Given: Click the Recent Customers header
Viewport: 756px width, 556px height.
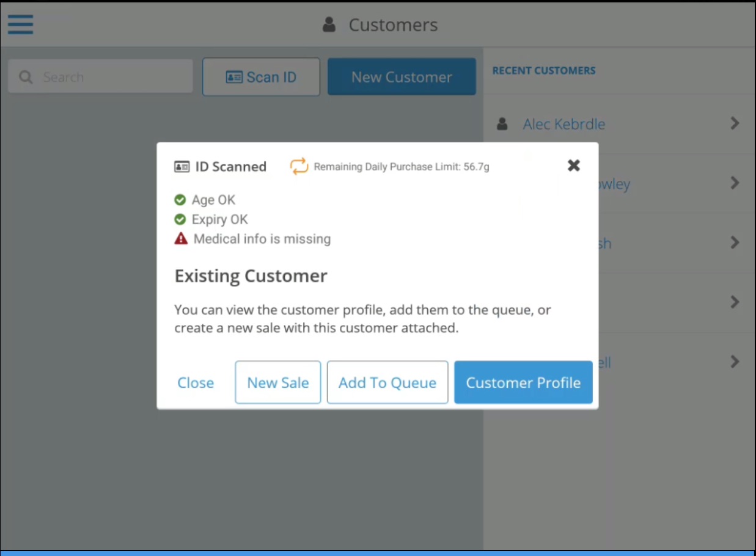Looking at the screenshot, I should click(x=543, y=71).
